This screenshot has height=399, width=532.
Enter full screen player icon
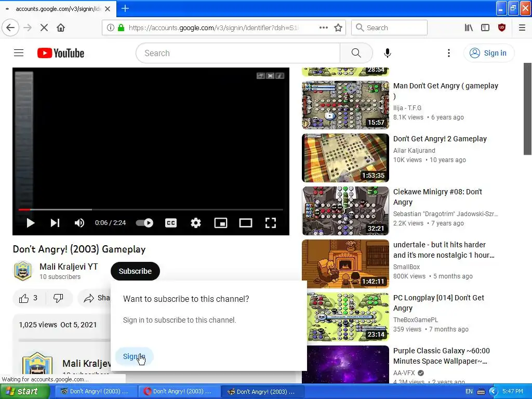(x=270, y=223)
